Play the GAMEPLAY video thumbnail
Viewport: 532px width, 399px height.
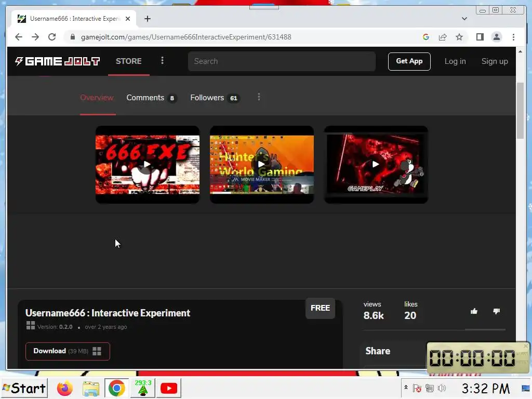point(376,165)
